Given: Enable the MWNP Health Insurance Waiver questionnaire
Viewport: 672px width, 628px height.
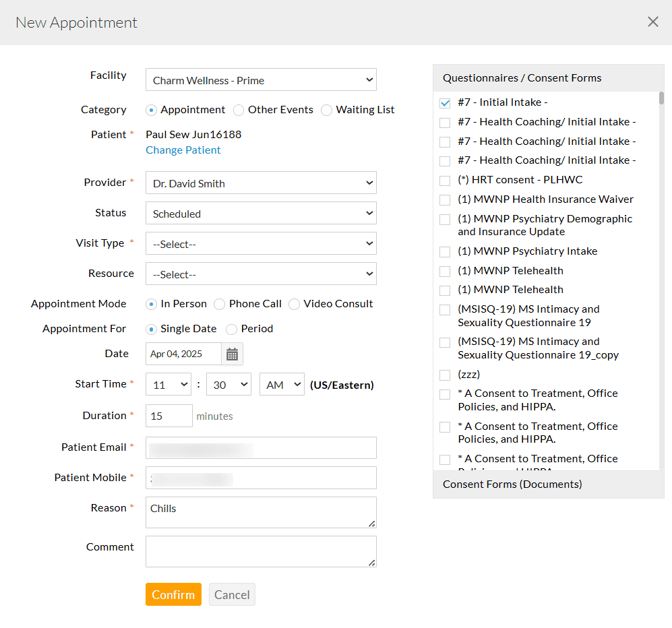Looking at the screenshot, I should [x=444, y=199].
